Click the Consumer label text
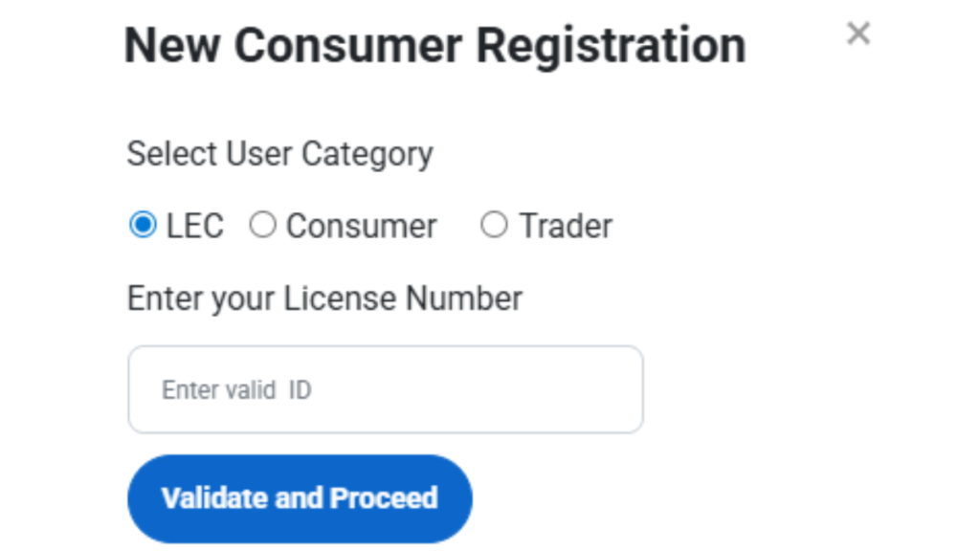The width and height of the screenshot is (980, 551). tap(361, 227)
